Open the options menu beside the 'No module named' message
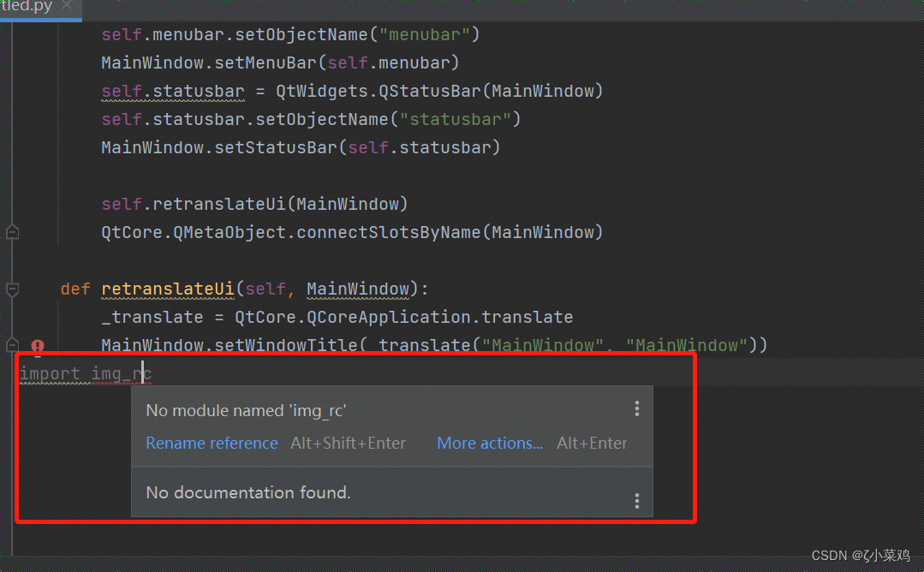This screenshot has height=572, width=924. tap(637, 408)
